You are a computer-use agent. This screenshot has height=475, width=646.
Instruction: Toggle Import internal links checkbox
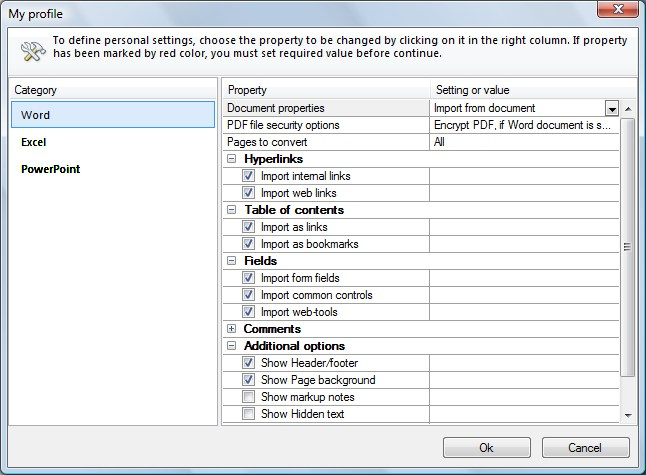(x=249, y=176)
